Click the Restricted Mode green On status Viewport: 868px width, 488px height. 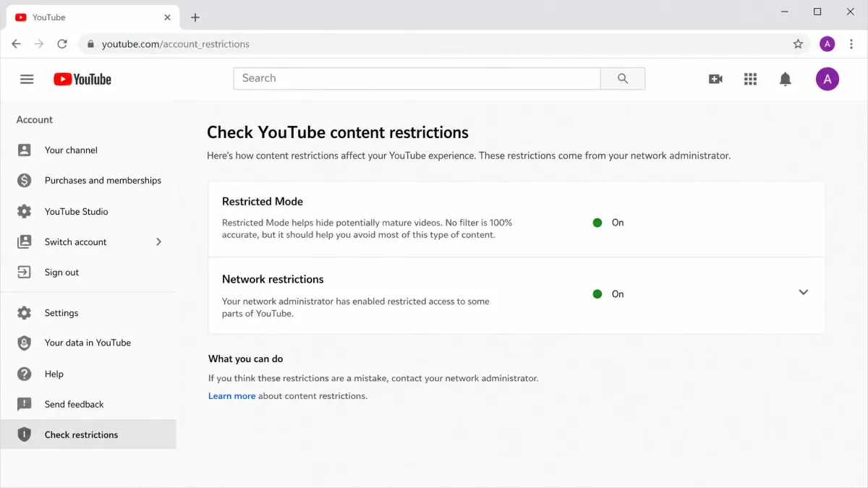(x=608, y=223)
